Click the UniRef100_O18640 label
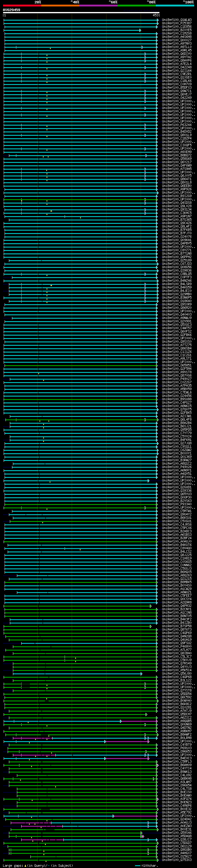 click(x=177, y=301)
